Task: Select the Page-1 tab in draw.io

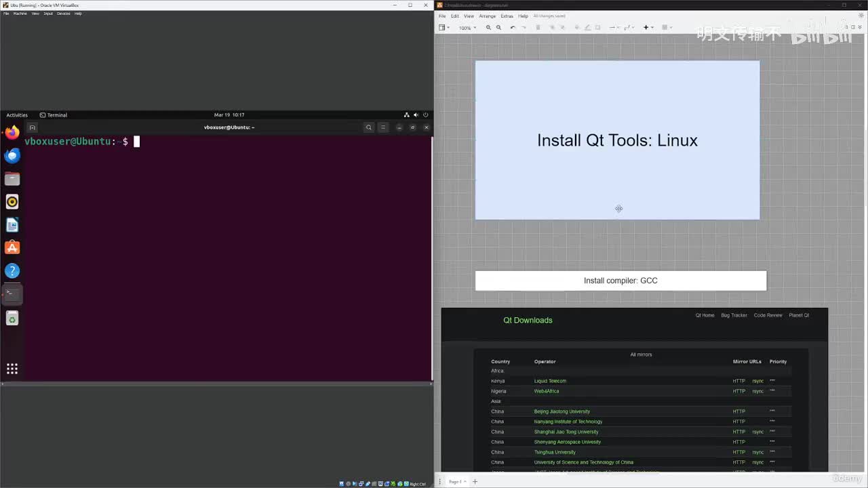Action: click(456, 482)
